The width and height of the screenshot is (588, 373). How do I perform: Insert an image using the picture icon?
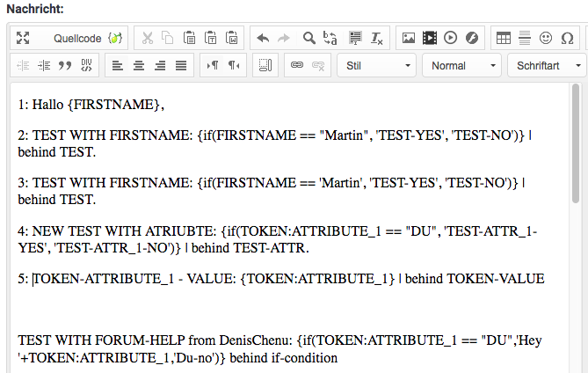tap(408, 38)
